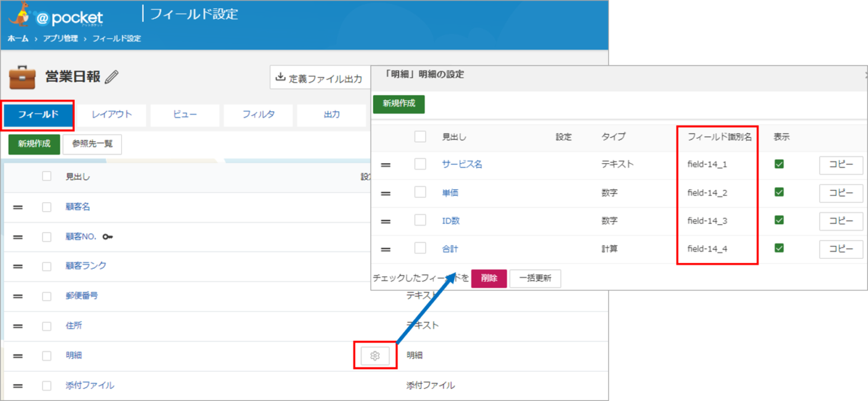Screen dimensions: 868x401
Task: Click the フィールド識別名 column header
Action: coord(720,137)
